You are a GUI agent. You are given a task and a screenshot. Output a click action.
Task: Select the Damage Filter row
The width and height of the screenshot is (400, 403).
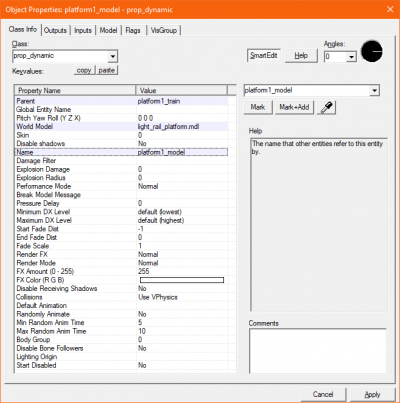click(122, 161)
